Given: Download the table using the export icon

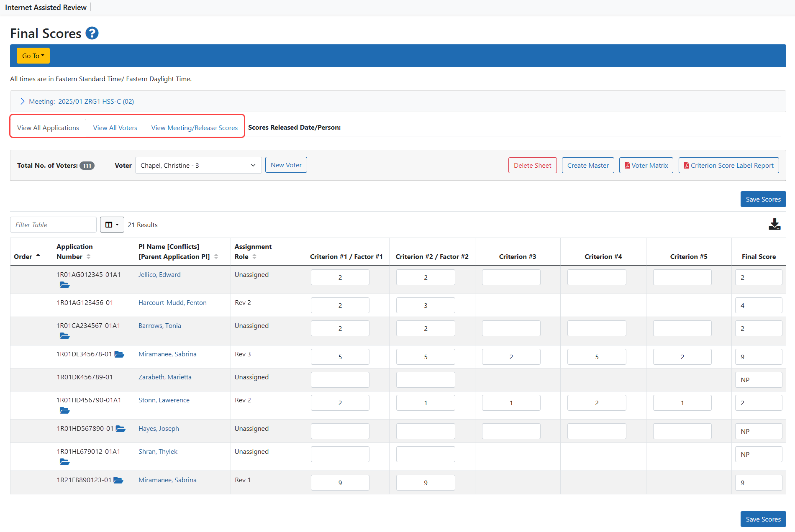Looking at the screenshot, I should click(x=774, y=224).
